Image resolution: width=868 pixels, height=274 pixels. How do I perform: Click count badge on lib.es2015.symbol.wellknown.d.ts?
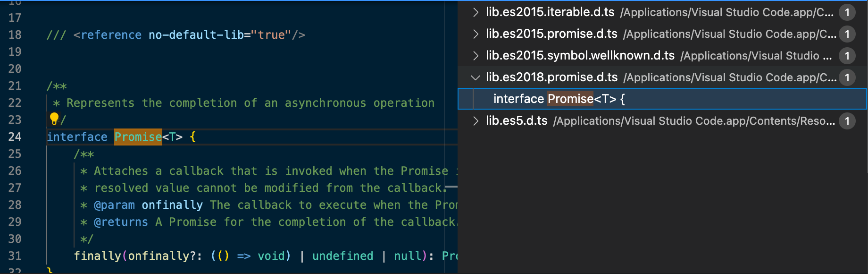[x=847, y=56]
